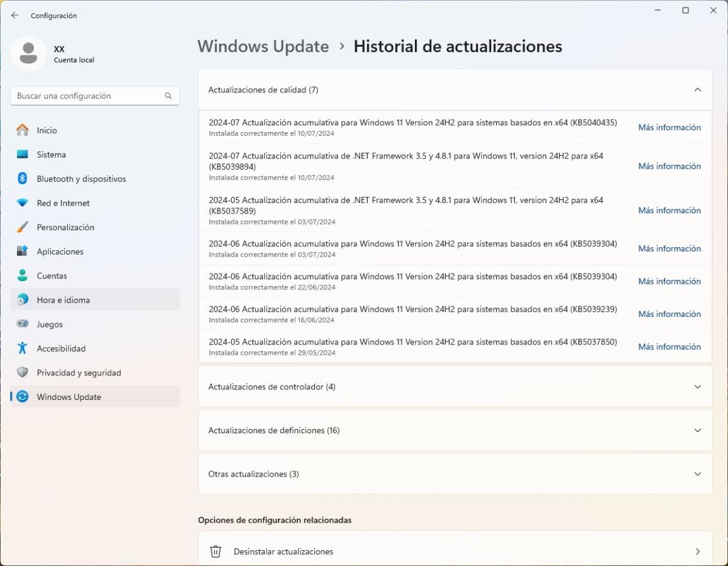Select Windows Update in sidebar
The image size is (728, 566).
tap(95, 397)
